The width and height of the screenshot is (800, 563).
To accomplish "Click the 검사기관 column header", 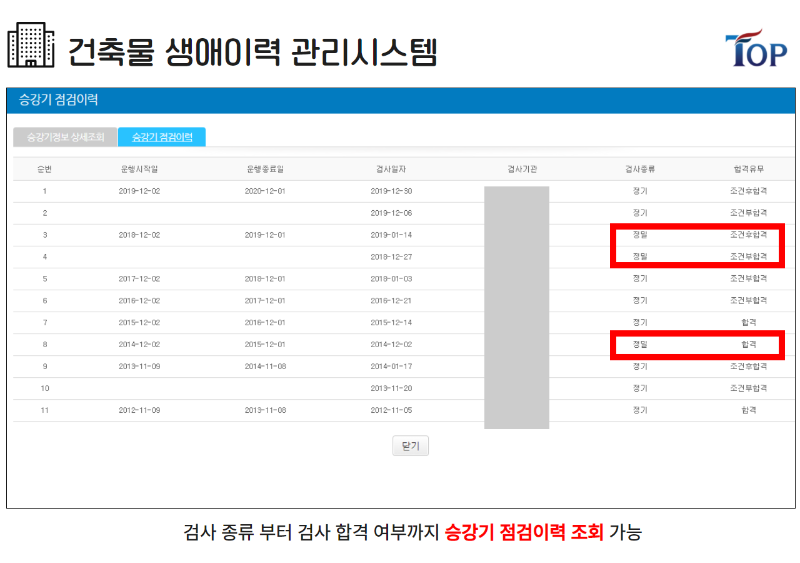I will [x=522, y=169].
